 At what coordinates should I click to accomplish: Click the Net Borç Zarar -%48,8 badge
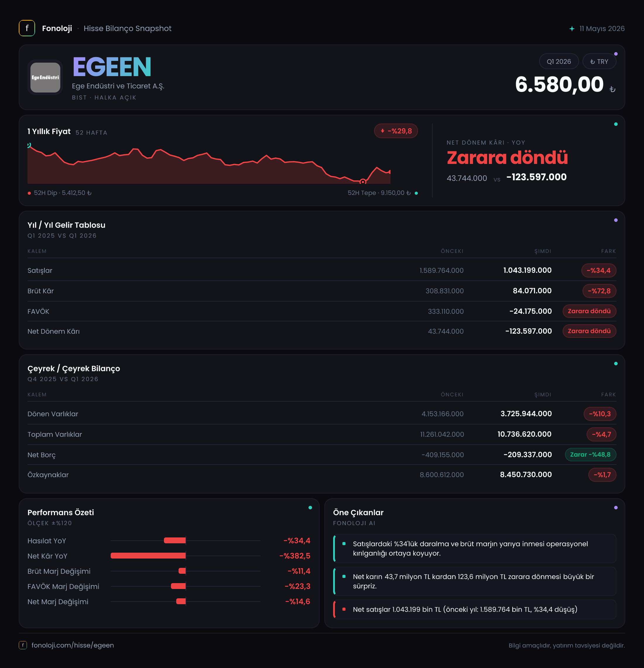(x=590, y=455)
